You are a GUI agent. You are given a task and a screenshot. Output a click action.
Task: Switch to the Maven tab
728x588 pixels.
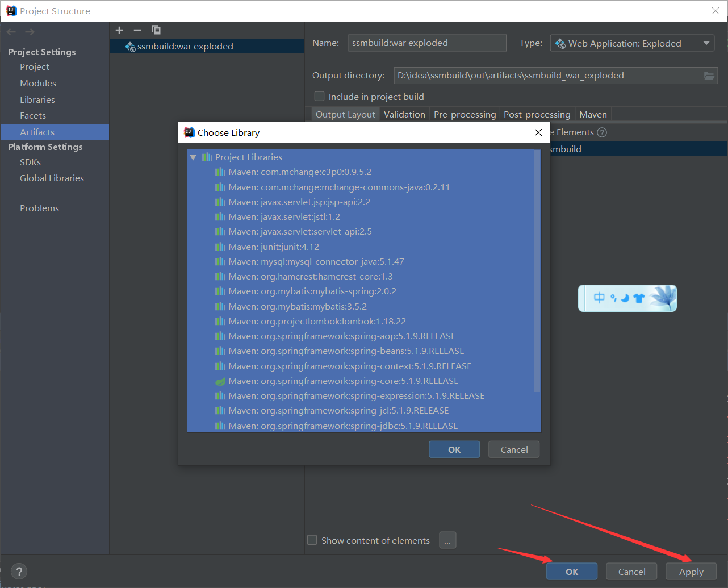click(x=593, y=114)
